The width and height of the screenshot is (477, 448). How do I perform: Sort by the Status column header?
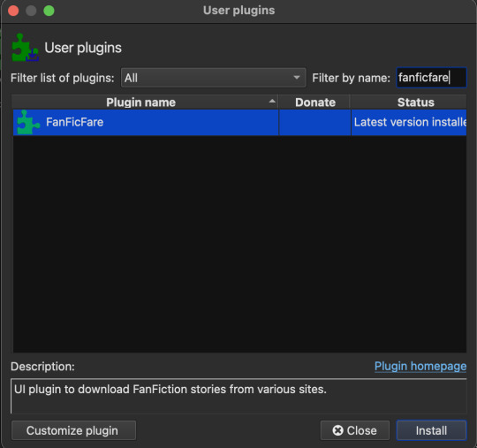[409, 103]
